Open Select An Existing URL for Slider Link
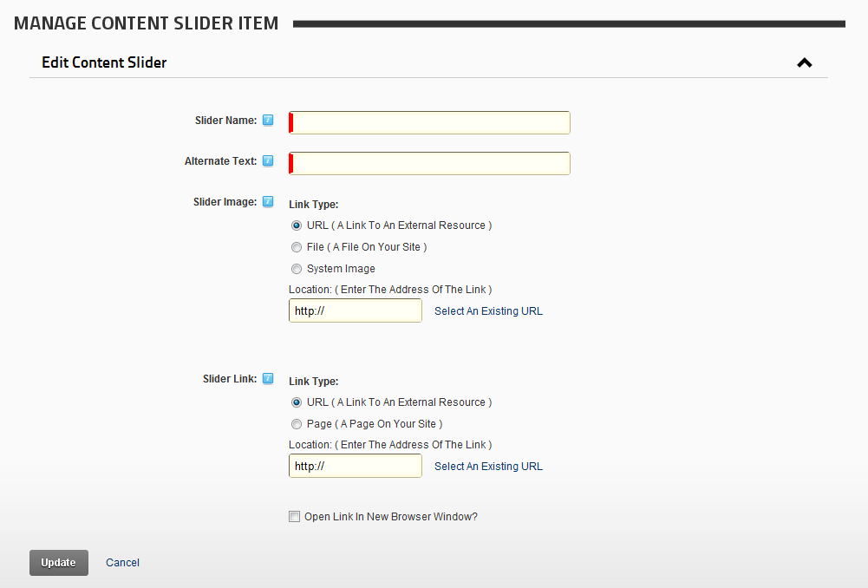This screenshot has height=588, width=868. point(488,467)
